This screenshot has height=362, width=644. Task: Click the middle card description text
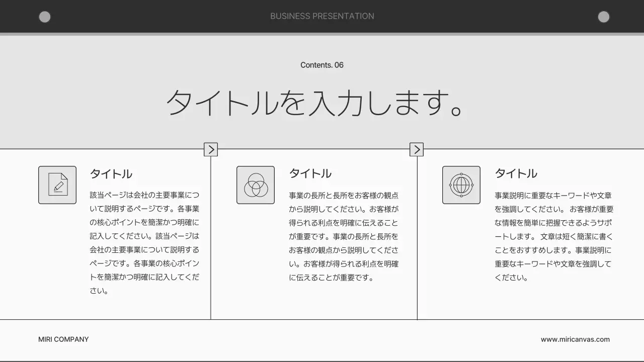[343, 236]
